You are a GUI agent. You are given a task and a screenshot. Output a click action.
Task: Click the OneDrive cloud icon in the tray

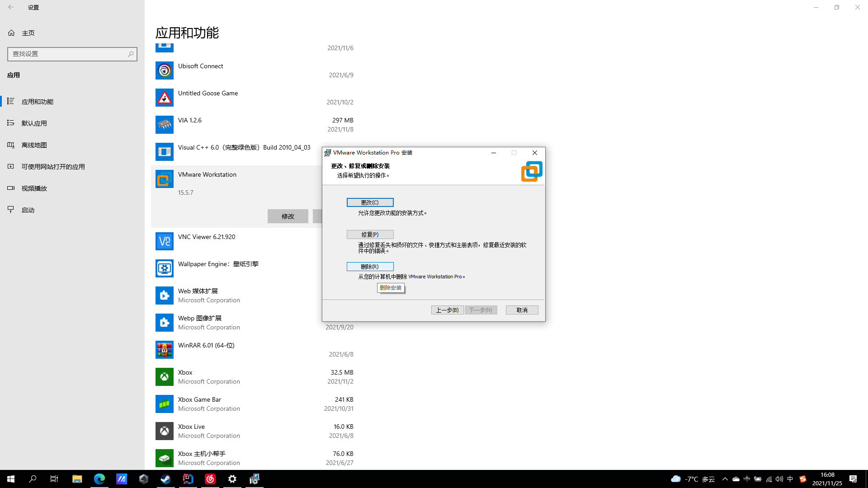(736, 479)
